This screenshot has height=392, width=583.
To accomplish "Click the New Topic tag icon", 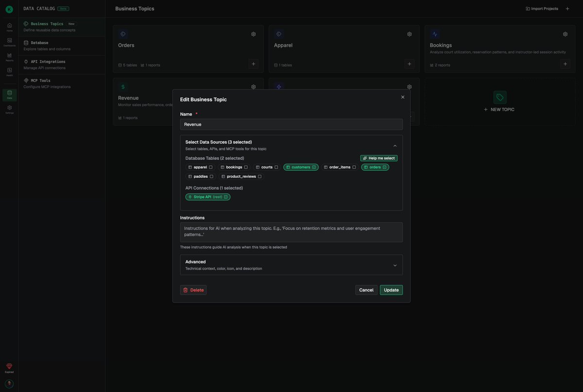I will 500,97.
